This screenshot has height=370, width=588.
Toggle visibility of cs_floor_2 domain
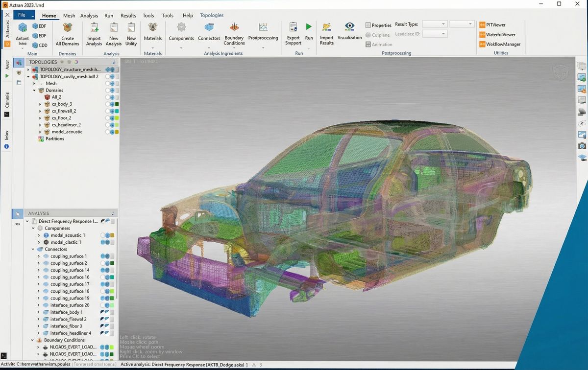click(x=107, y=118)
